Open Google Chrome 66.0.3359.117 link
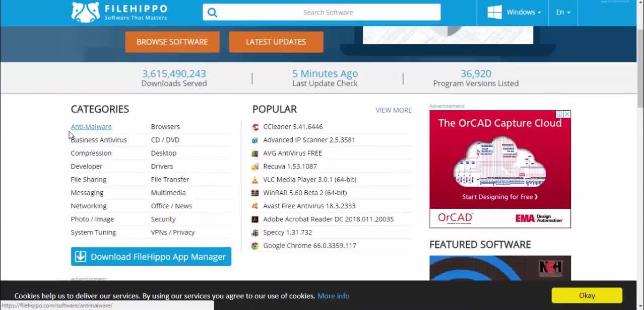This screenshot has height=310, width=644. (309, 246)
